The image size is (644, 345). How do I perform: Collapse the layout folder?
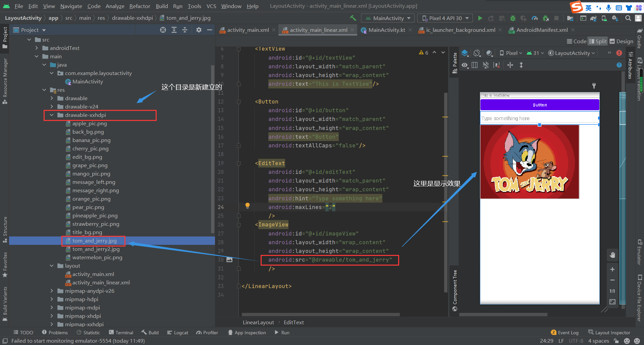52,266
